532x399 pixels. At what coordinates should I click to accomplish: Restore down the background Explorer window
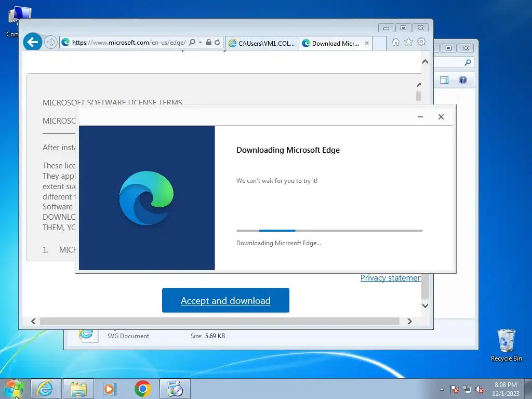pos(448,48)
